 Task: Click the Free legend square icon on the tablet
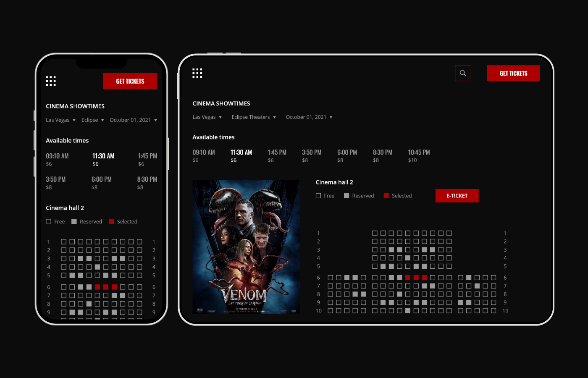click(x=318, y=196)
